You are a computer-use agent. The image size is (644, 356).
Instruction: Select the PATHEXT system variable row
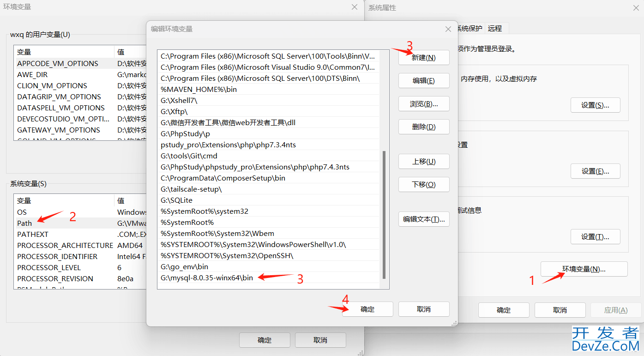[81, 235]
